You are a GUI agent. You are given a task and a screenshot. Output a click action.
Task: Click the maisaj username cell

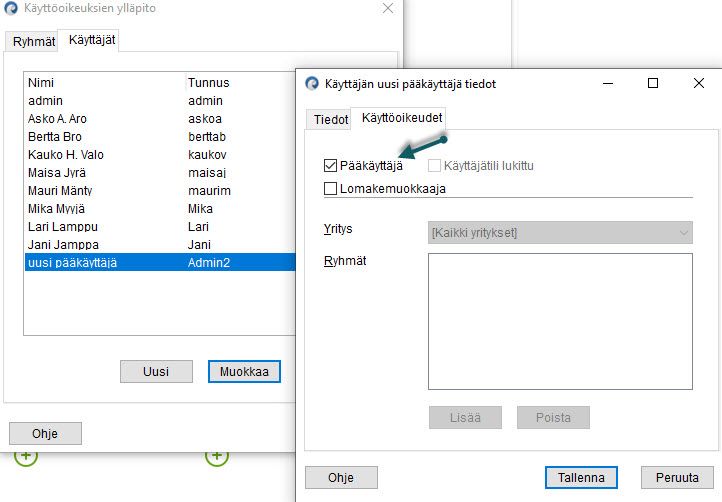pos(207,172)
